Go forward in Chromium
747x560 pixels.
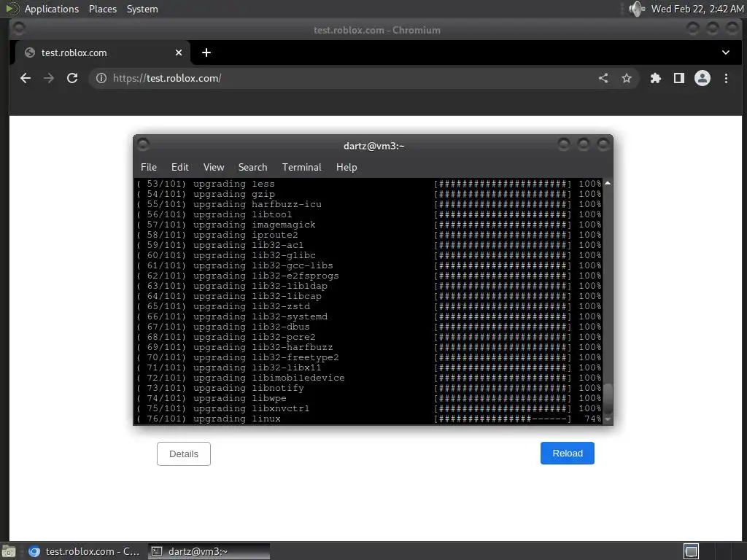point(49,78)
